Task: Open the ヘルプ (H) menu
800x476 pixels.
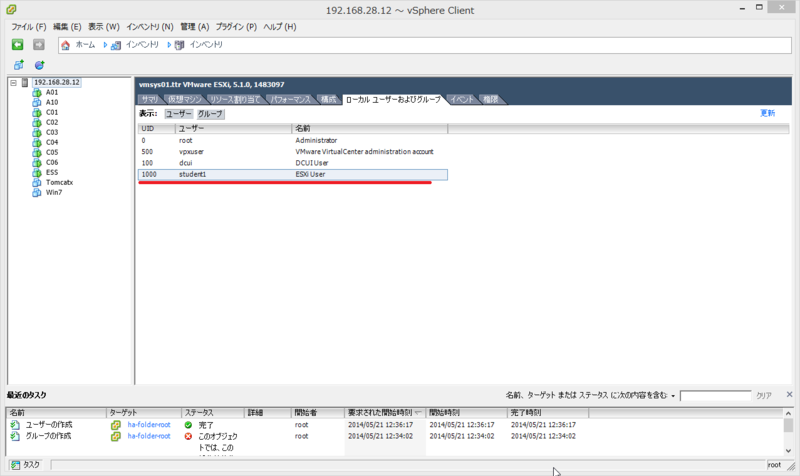Action: [280, 27]
